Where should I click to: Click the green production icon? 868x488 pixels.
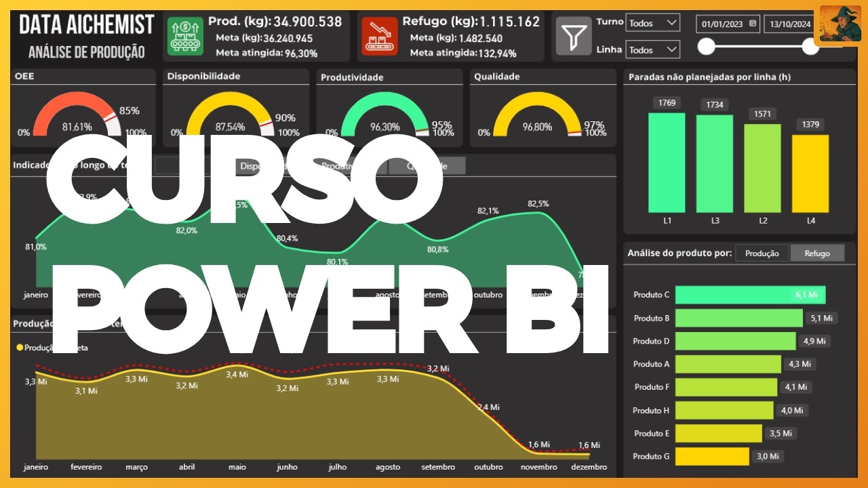(x=184, y=36)
